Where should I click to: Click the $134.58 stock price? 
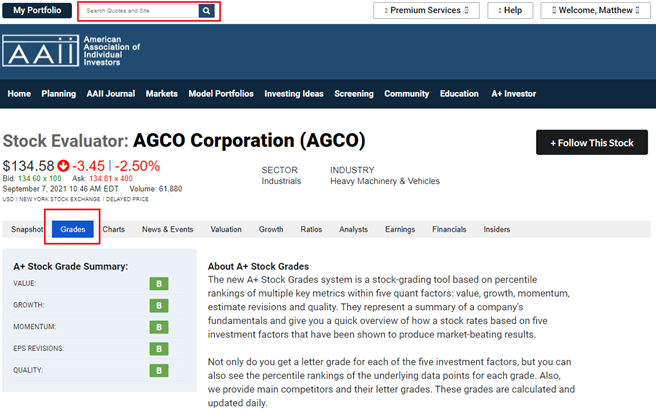(x=28, y=166)
